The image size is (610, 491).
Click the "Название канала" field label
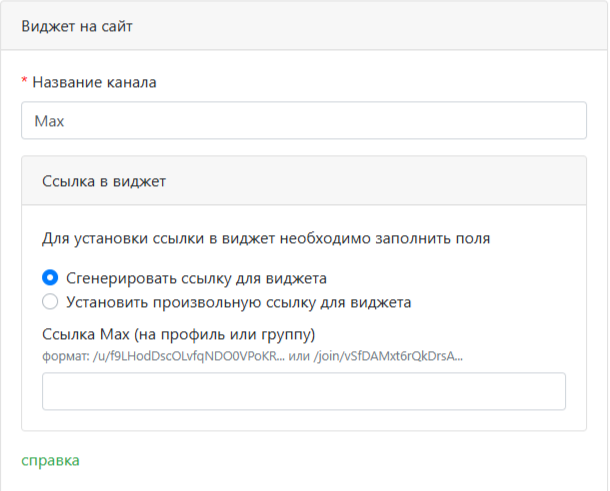point(94,82)
